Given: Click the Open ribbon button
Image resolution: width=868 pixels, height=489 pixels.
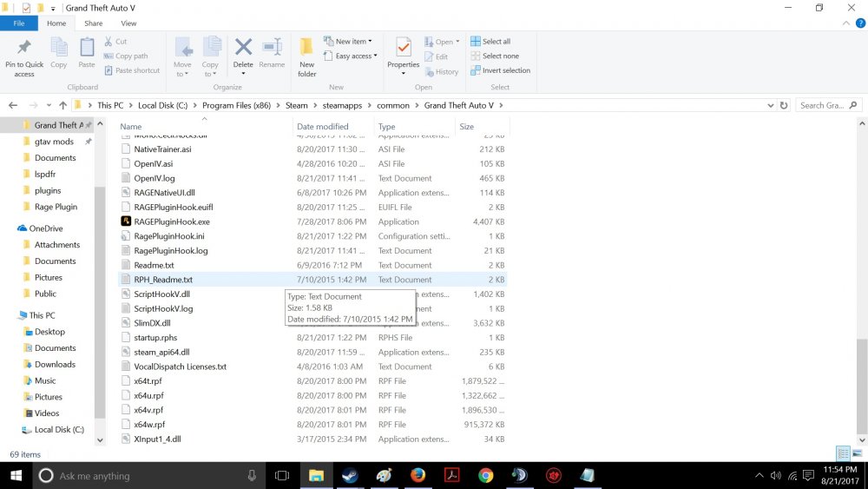Looking at the screenshot, I should point(443,42).
